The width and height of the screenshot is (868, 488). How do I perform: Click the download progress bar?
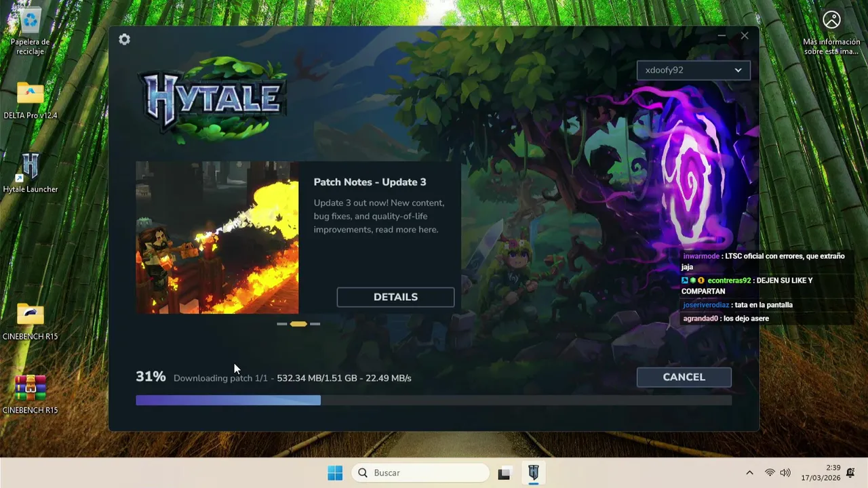coord(433,401)
